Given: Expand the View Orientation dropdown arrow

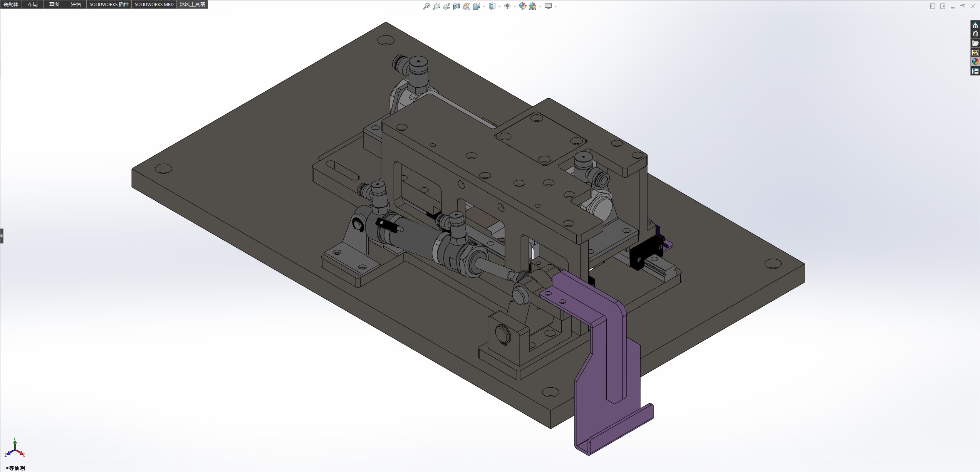Looking at the screenshot, I should (484, 6).
